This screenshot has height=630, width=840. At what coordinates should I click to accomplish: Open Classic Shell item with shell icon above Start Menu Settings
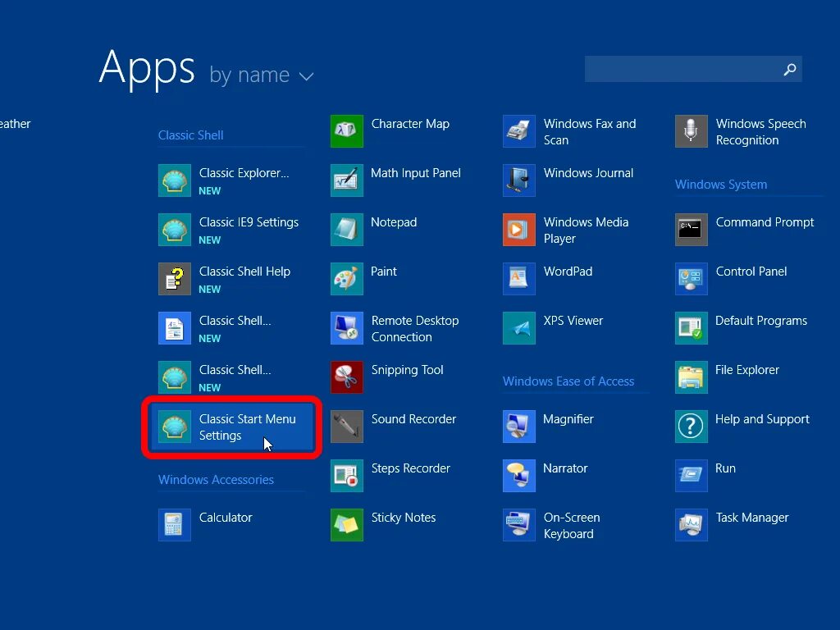click(175, 377)
